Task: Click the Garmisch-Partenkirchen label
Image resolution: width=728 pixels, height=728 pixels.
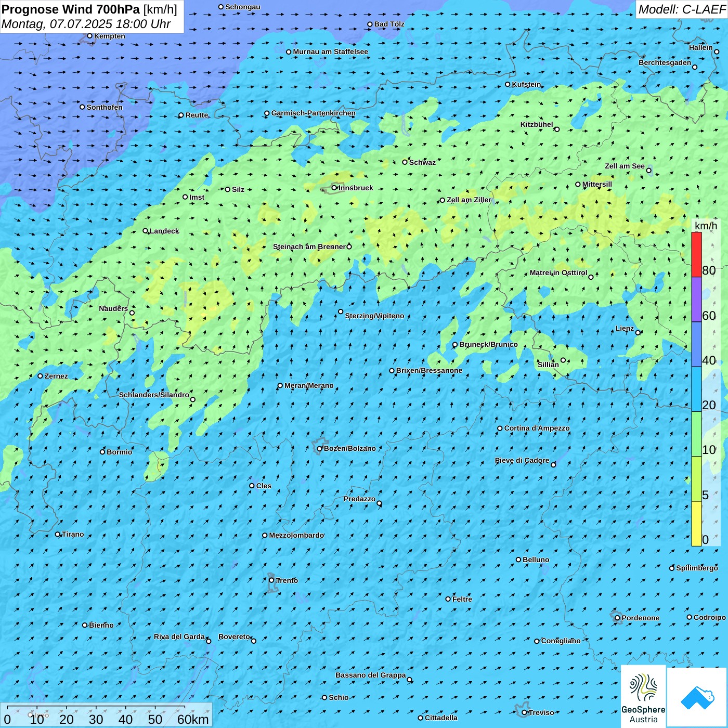Action: coord(313,113)
